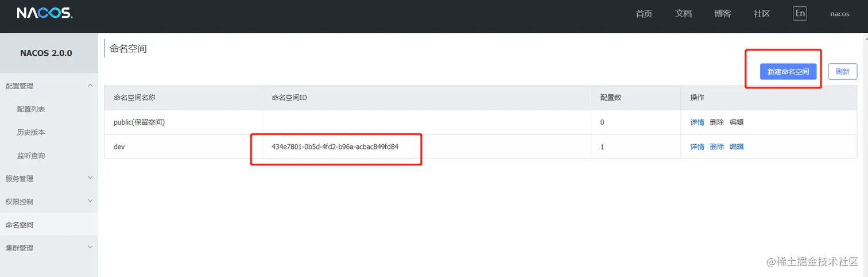Image resolution: width=868 pixels, height=277 pixels.
Task: Click 命名空间名称 column header
Action: pos(134,98)
